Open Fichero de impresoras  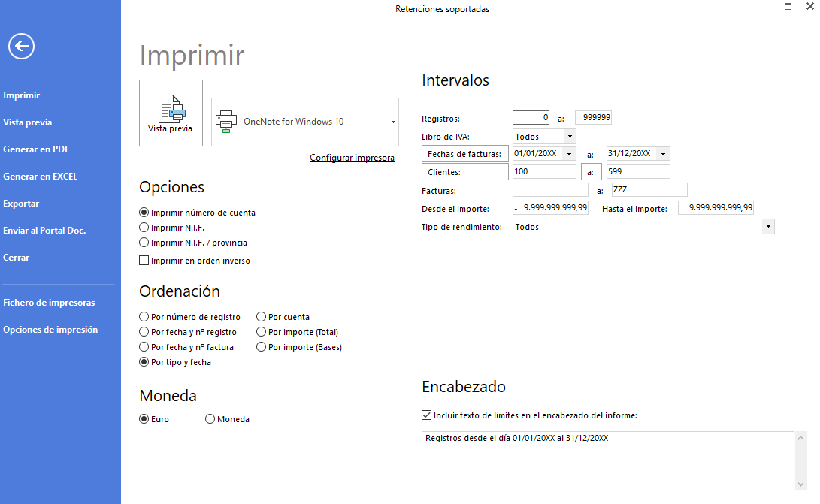click(x=49, y=303)
